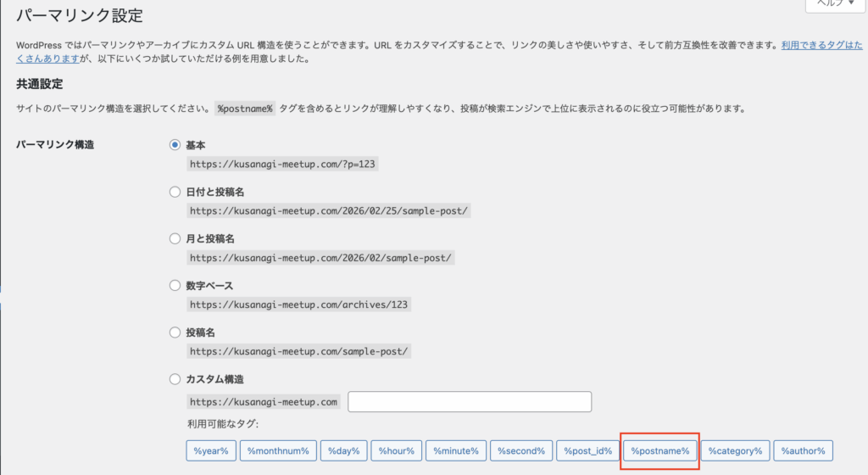The height and width of the screenshot is (475, 868).
Task: Choose the 投稿名 permalink option
Action: tap(175, 332)
